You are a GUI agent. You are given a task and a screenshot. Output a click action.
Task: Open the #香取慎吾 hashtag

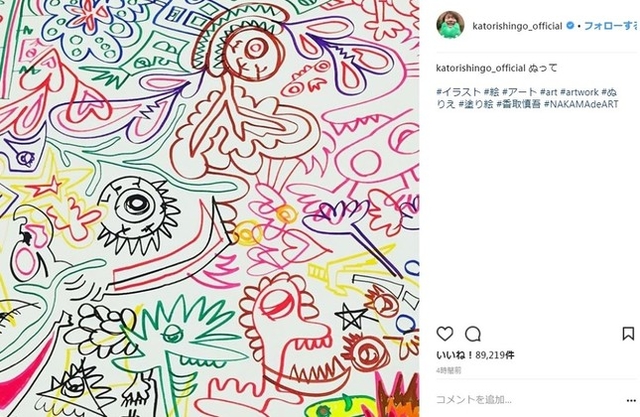[x=518, y=104]
